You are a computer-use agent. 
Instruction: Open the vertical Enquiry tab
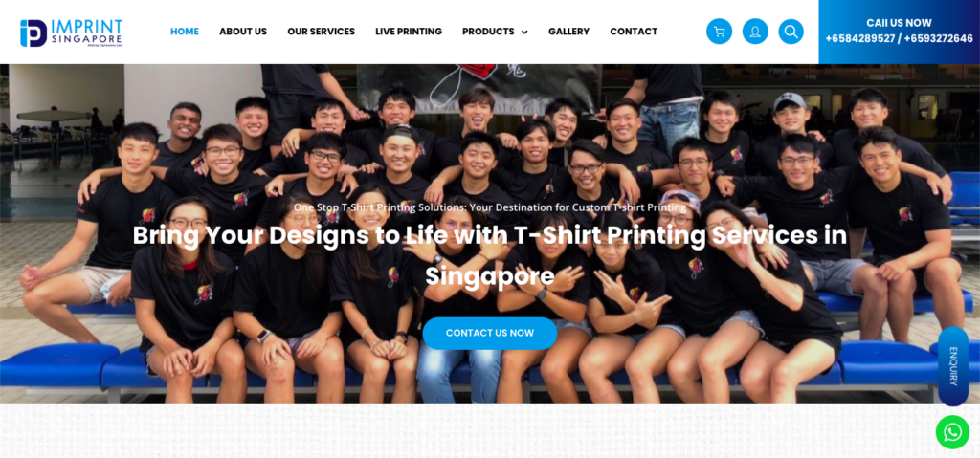tap(953, 366)
